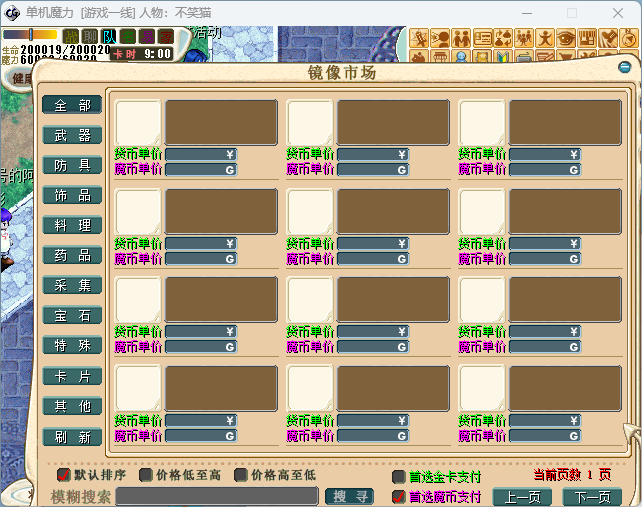Minimize the mirror market panel with blue round button

625,67
